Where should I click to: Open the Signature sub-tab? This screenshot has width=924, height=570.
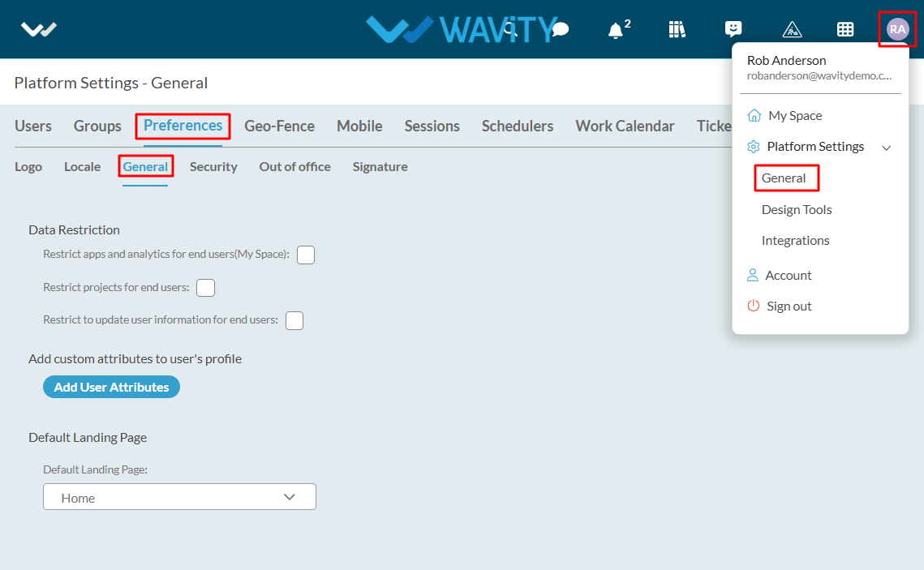(380, 167)
